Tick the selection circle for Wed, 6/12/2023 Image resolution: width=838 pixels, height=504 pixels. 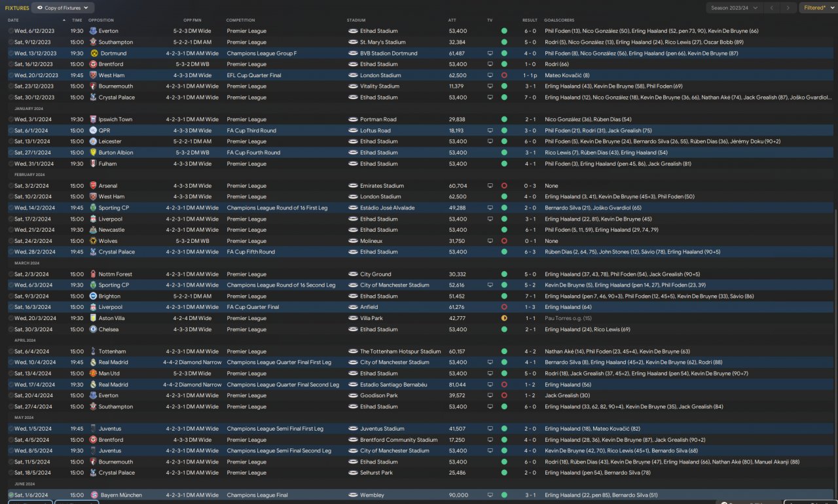coord(10,31)
